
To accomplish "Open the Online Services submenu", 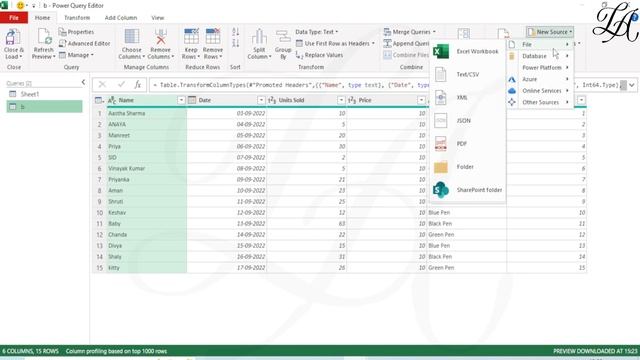I will pyautogui.click(x=540, y=91).
